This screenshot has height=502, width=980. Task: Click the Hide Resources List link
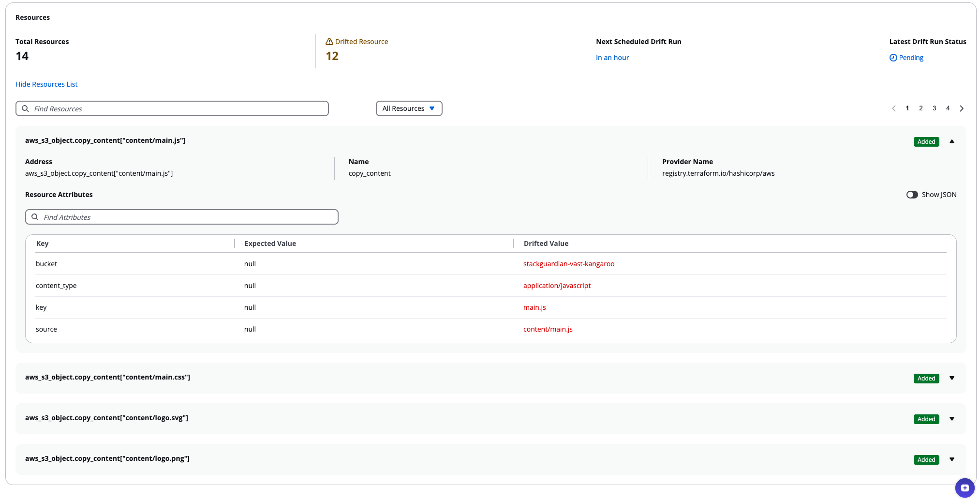pyautogui.click(x=46, y=84)
